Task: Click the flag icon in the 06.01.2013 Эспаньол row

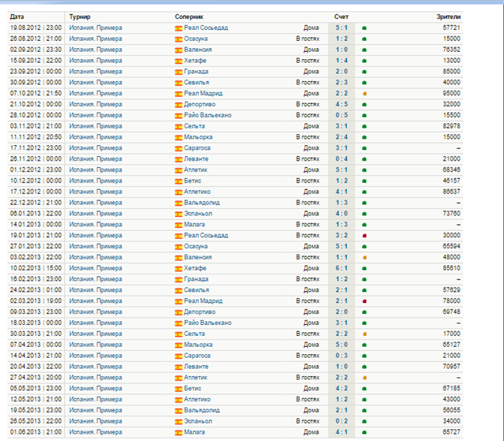Action: 178,214
